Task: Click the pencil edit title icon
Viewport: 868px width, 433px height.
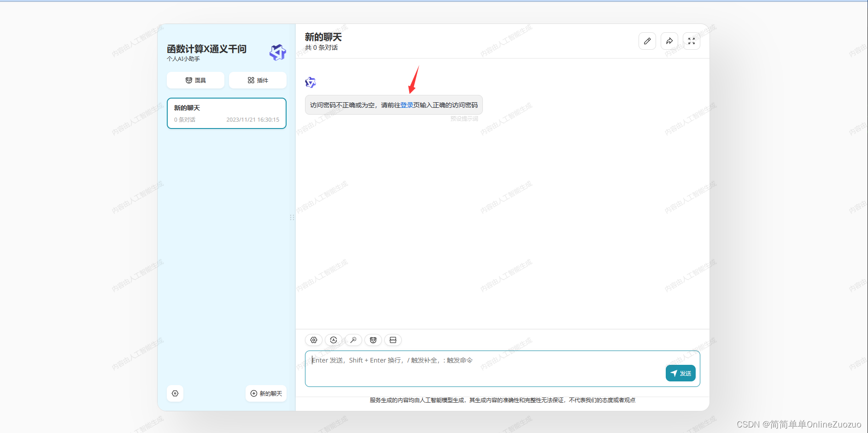Action: 647,41
